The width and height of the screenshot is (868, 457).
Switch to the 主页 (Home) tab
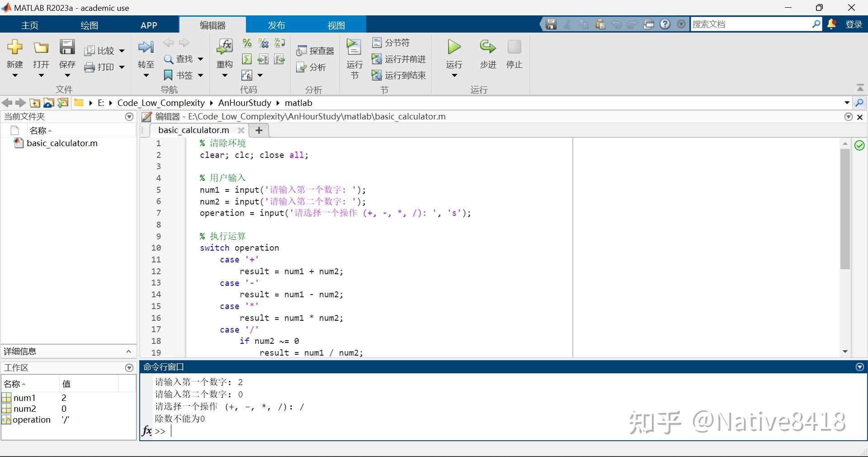coord(30,25)
